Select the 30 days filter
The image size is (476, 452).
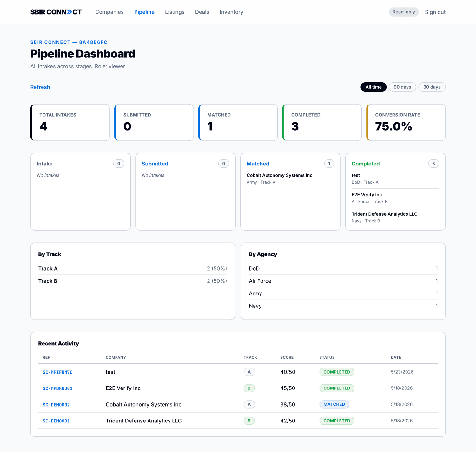click(432, 87)
